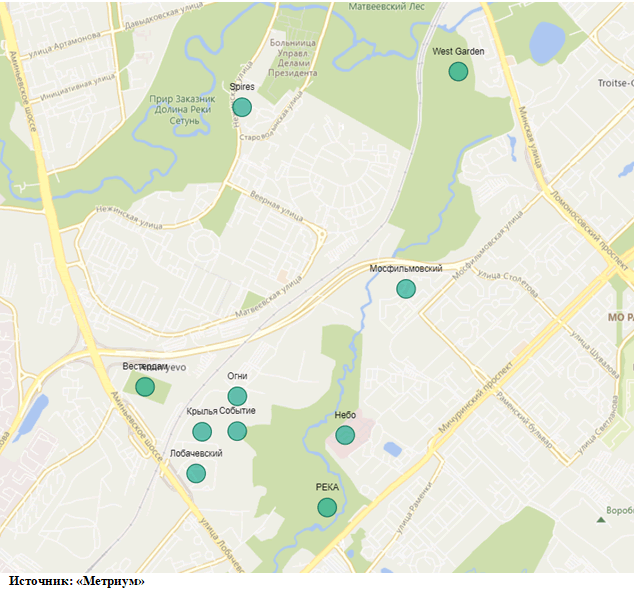Click the Мосфильмовский green marker
Viewport: 642px width, 593px height.
click(x=406, y=289)
